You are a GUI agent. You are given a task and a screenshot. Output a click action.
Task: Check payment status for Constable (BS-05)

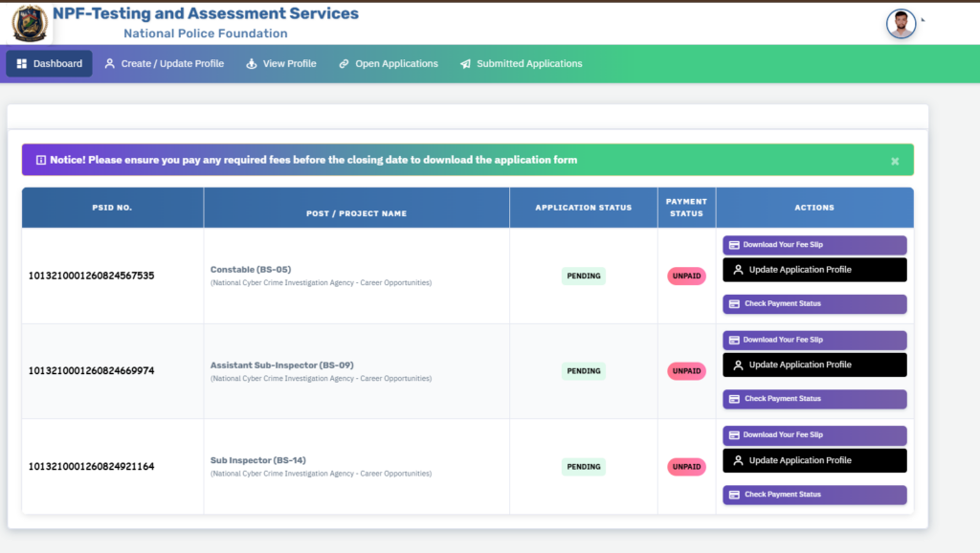point(814,303)
